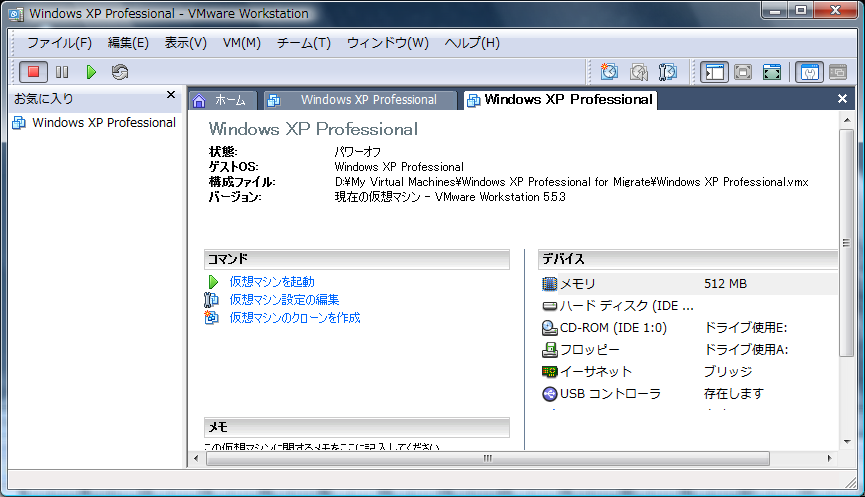Image resolution: width=865 pixels, height=497 pixels.
Task: Click the summary view toolbar icon
Action: [x=809, y=72]
